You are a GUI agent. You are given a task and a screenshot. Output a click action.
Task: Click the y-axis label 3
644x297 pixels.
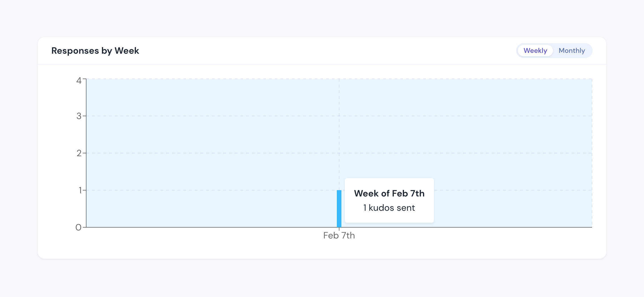79,116
